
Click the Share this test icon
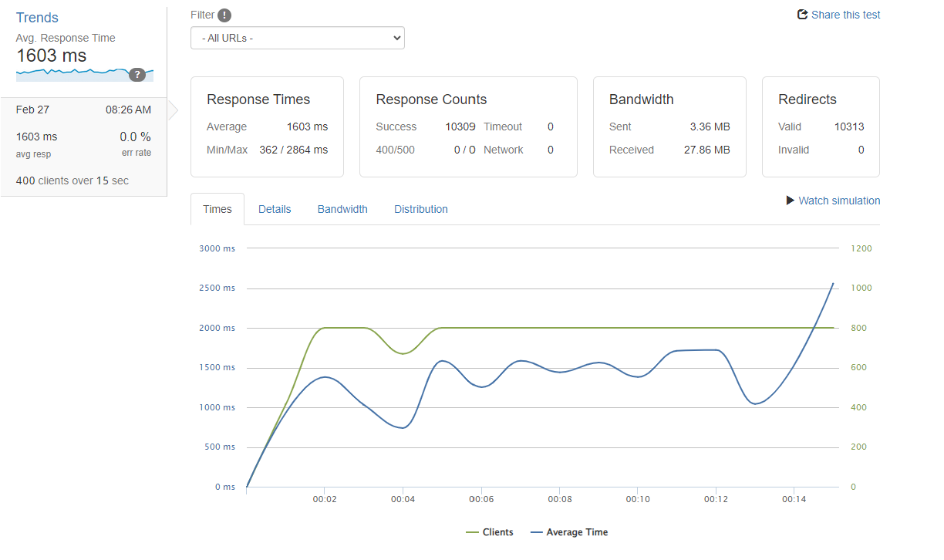802,15
